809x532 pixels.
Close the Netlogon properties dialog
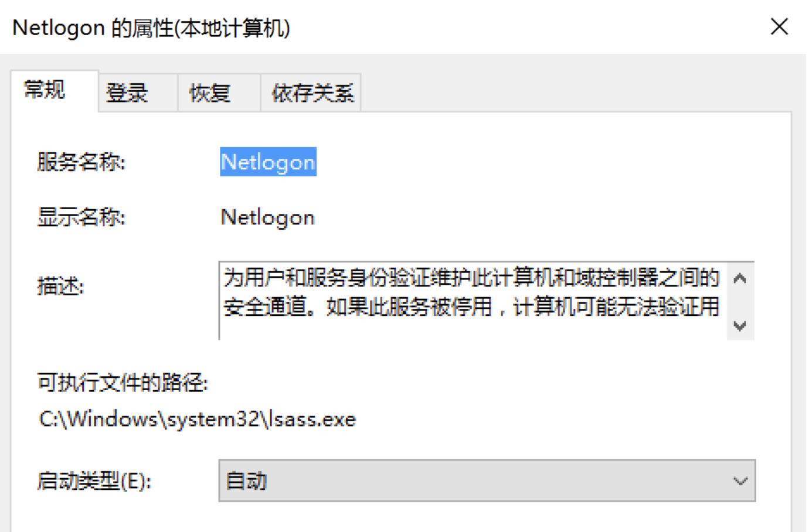tap(779, 26)
